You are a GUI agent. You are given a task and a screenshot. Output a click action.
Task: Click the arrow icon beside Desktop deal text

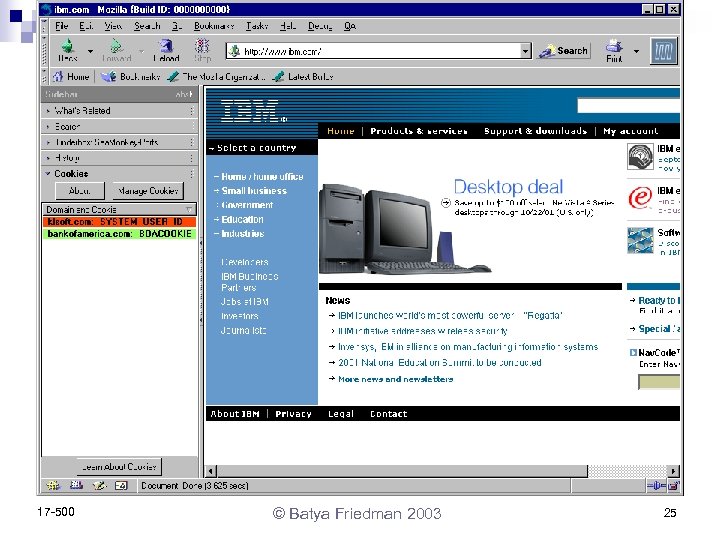[445, 202]
